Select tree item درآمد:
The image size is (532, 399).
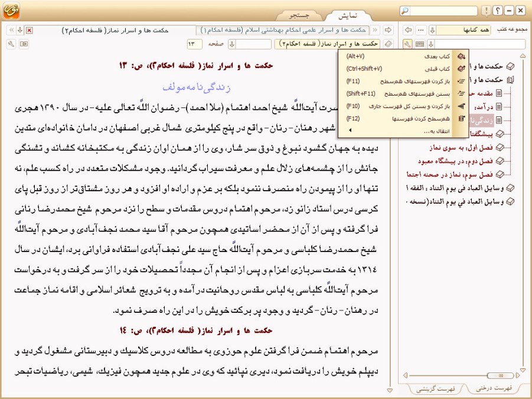pyautogui.click(x=484, y=107)
